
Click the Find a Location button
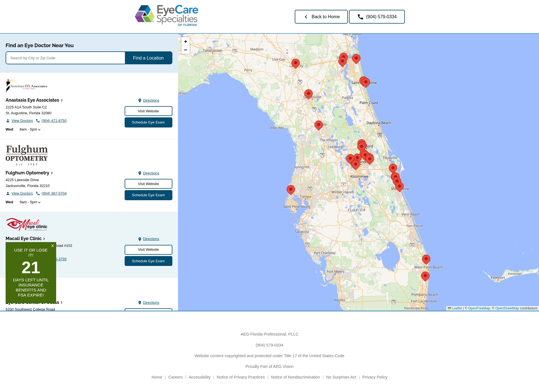(x=149, y=58)
